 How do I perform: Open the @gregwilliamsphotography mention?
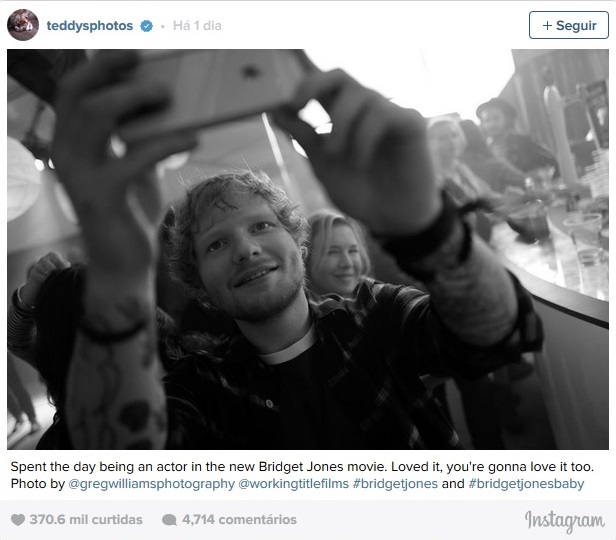tap(151, 483)
